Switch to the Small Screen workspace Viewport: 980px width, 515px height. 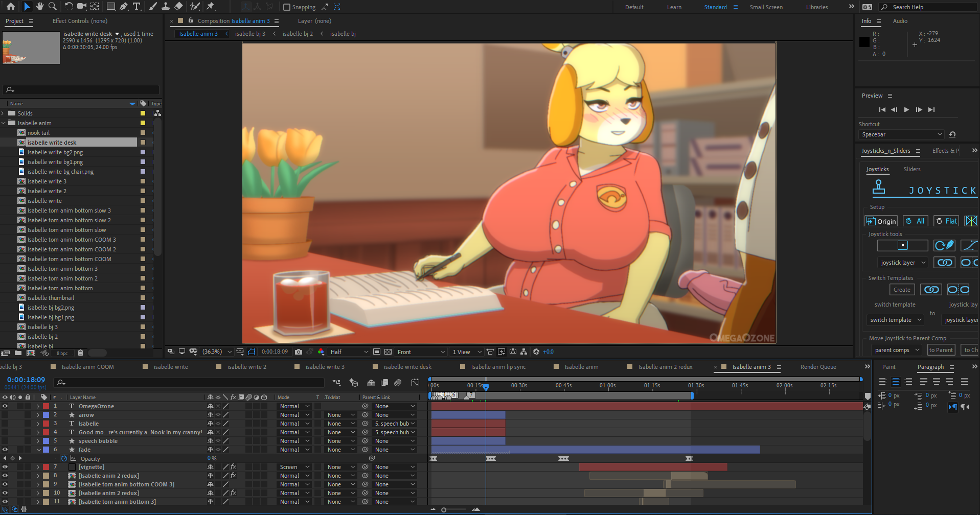coord(766,7)
